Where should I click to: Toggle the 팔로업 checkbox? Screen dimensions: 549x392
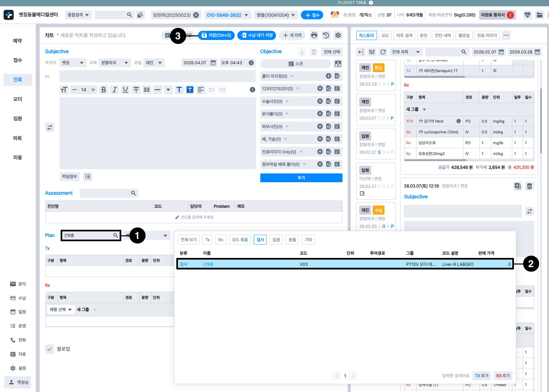point(49,349)
